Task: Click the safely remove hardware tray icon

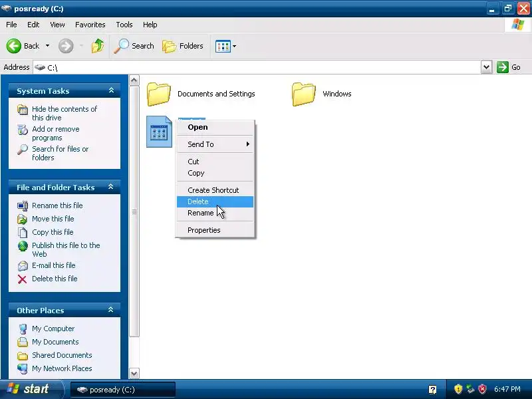Action: (470, 389)
